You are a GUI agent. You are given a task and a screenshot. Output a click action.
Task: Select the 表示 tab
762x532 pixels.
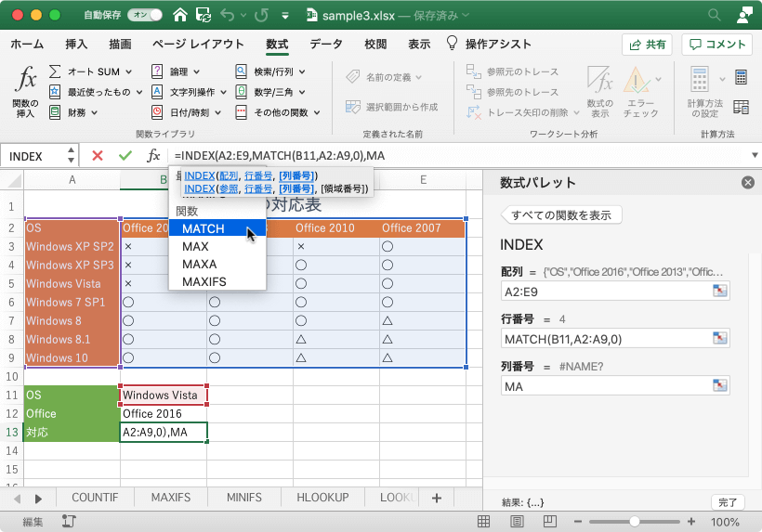coord(419,45)
